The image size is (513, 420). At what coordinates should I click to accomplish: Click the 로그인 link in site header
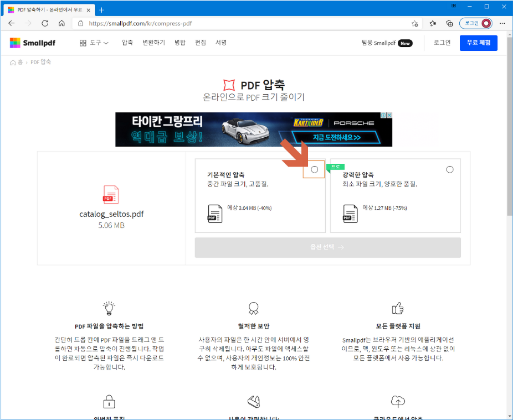[x=442, y=43]
